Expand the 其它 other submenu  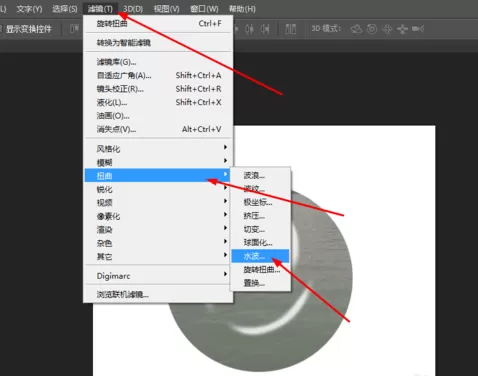(158, 256)
